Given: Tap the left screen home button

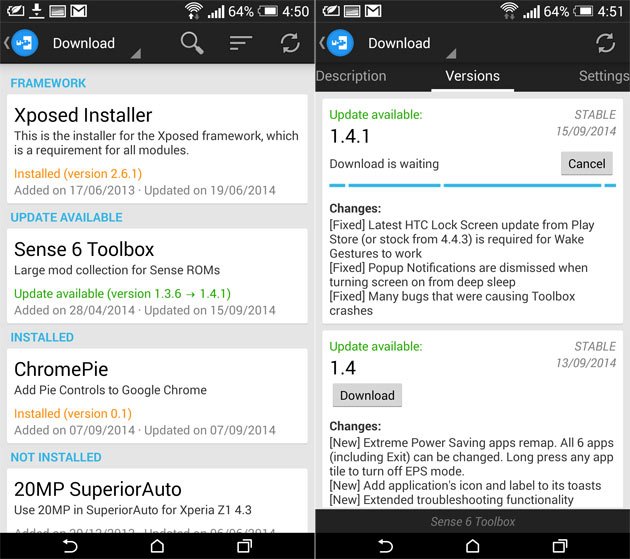Looking at the screenshot, I should [x=157, y=546].
